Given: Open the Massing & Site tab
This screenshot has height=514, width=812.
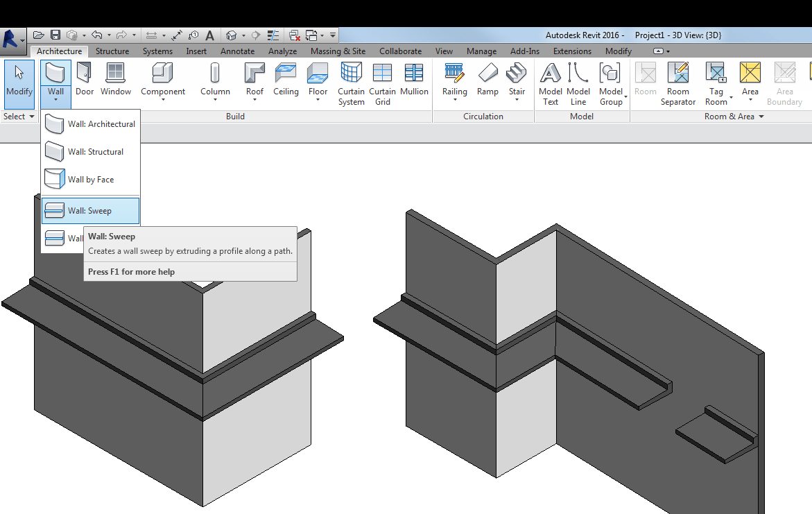Looking at the screenshot, I should (338, 51).
